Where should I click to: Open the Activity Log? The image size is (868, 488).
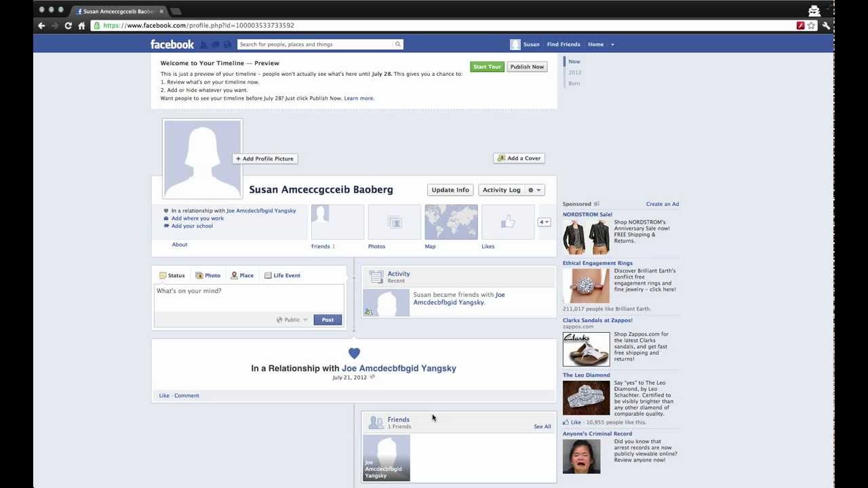pos(501,190)
